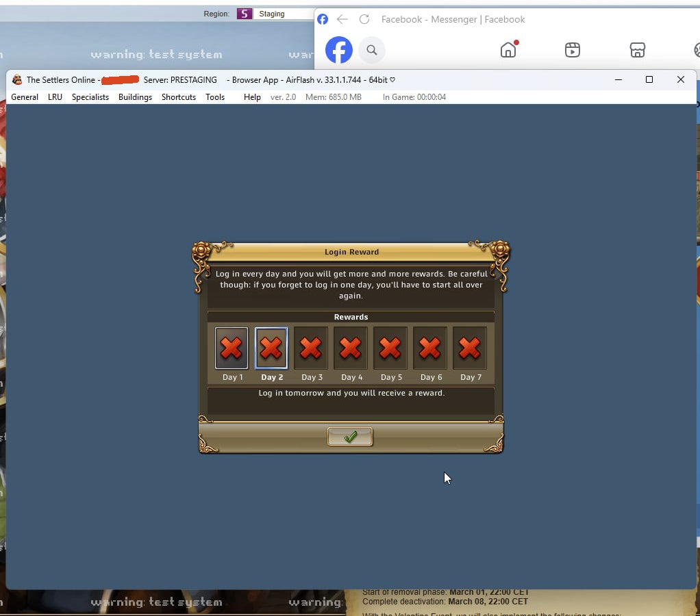
Task: Click the 'Login Reward' dialog title
Action: 352,252
